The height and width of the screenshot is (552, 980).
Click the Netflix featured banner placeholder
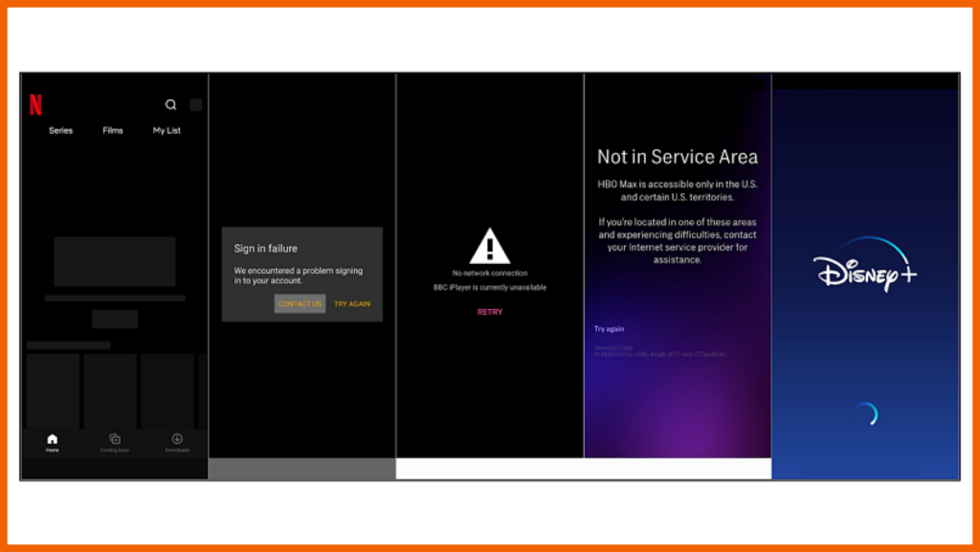click(115, 261)
